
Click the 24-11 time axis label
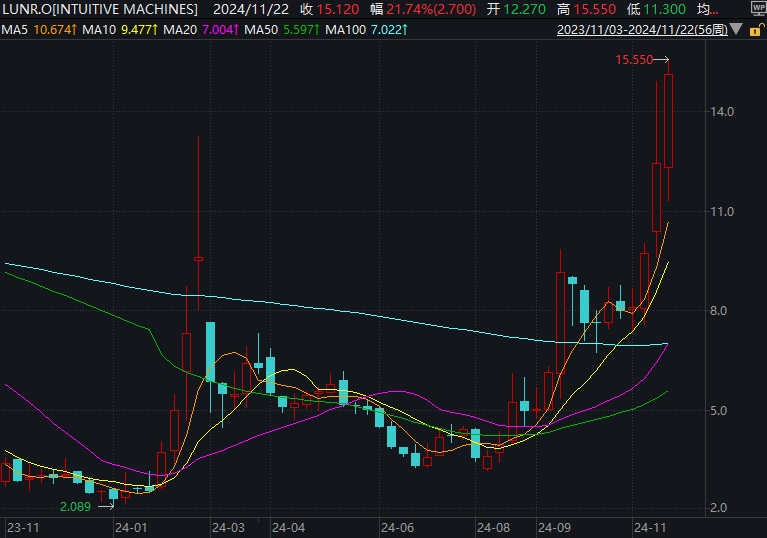651,527
